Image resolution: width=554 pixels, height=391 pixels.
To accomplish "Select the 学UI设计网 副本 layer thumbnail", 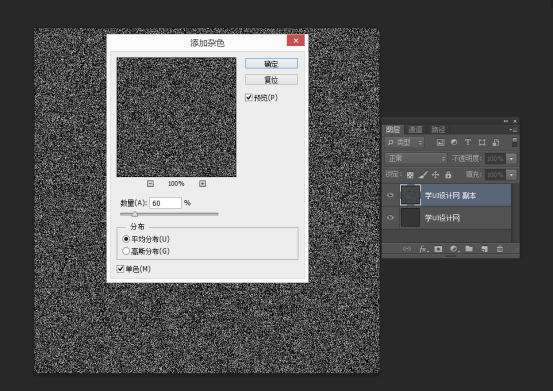I will (x=410, y=195).
